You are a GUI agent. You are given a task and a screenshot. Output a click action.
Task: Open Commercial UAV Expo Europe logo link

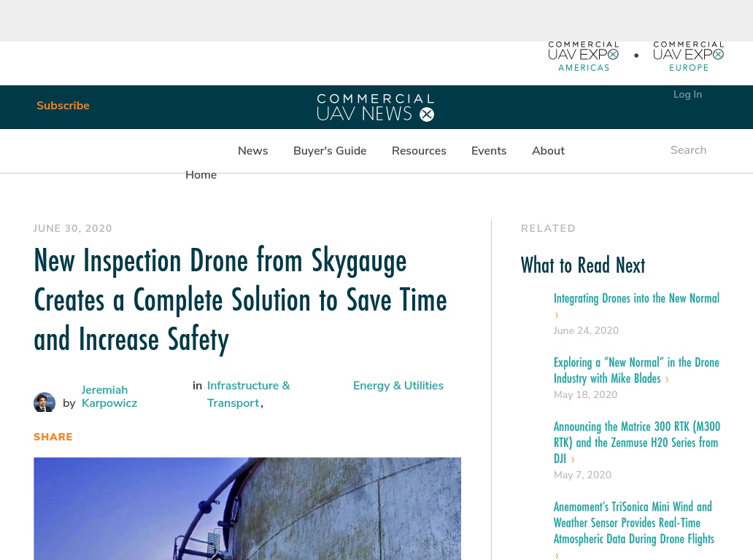[x=689, y=57]
